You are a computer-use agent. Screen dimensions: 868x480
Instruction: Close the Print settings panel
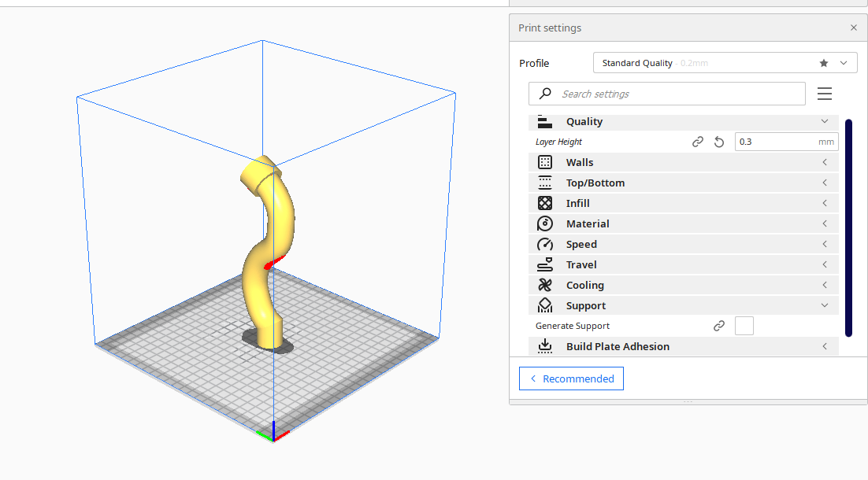pos(853,28)
